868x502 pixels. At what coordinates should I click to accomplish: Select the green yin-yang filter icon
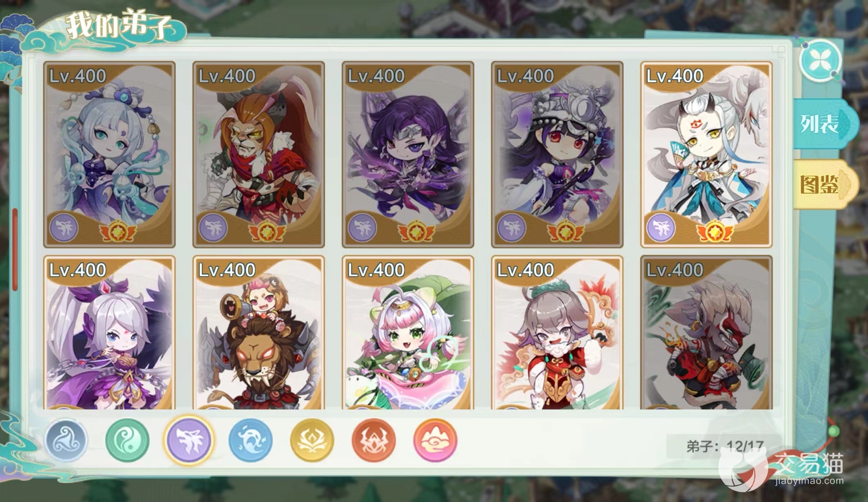pyautogui.click(x=127, y=440)
